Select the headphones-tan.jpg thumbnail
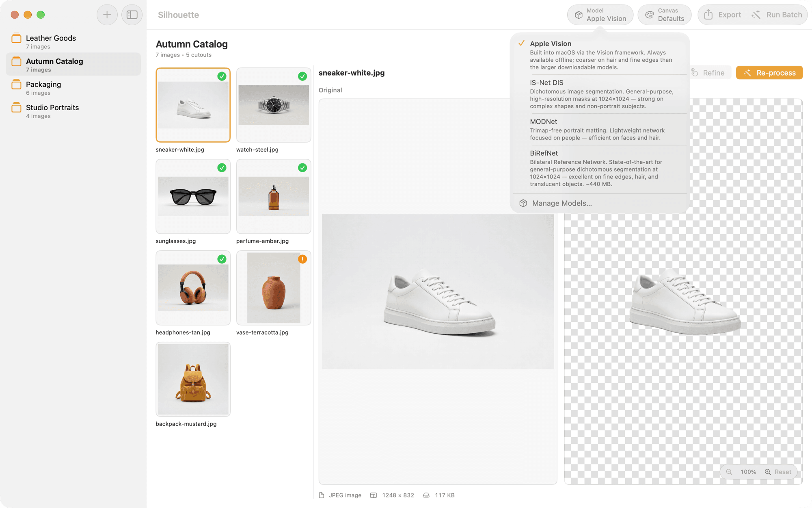This screenshot has height=508, width=812. (193, 288)
